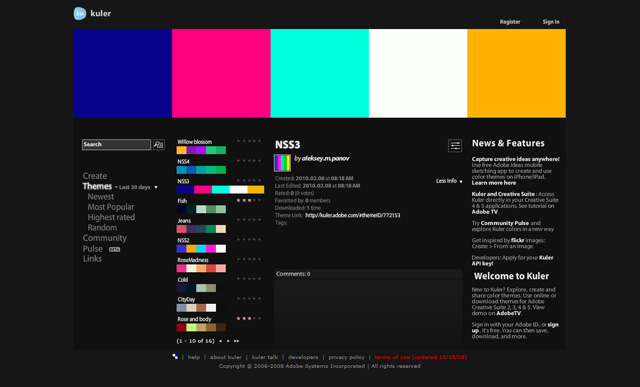
Task: Click the search magnifier icon
Action: pos(159,145)
